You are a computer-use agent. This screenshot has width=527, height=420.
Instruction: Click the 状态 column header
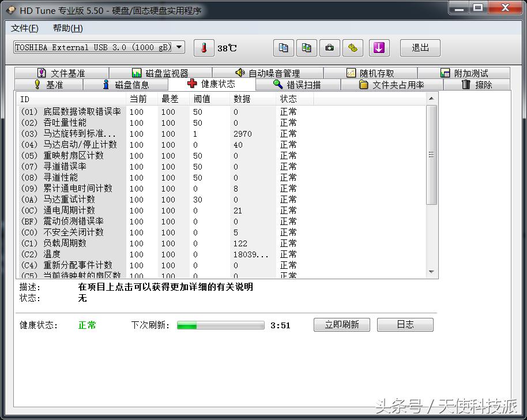(x=295, y=99)
